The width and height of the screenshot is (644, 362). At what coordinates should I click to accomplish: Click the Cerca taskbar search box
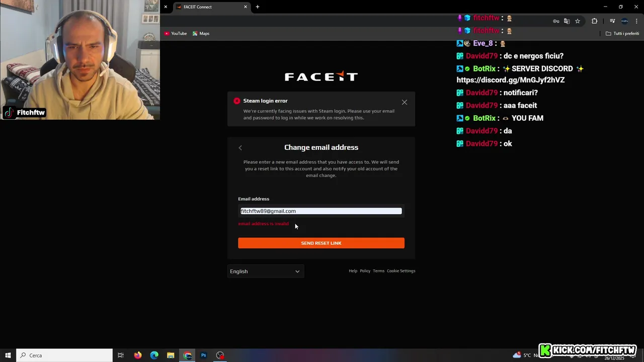64,355
